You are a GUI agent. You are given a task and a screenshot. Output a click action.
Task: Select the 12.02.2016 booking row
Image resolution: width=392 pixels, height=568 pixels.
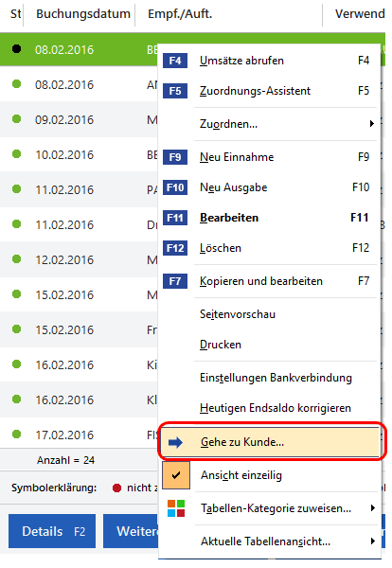point(79,259)
